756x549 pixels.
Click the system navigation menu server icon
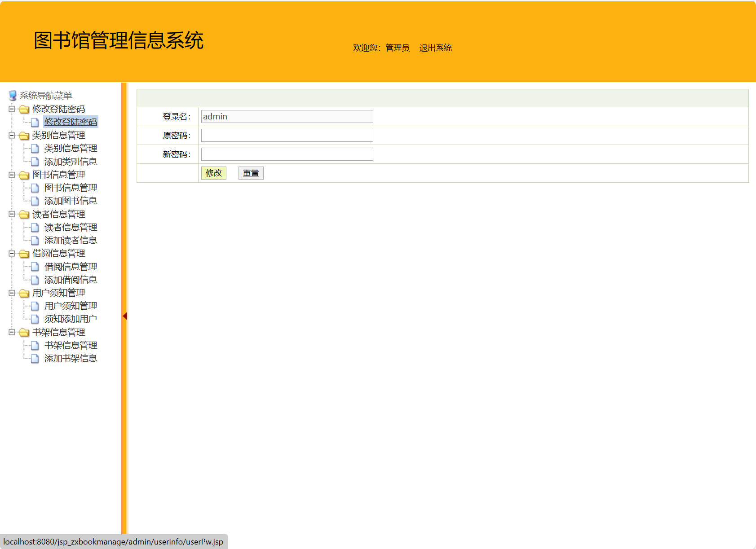tap(12, 95)
